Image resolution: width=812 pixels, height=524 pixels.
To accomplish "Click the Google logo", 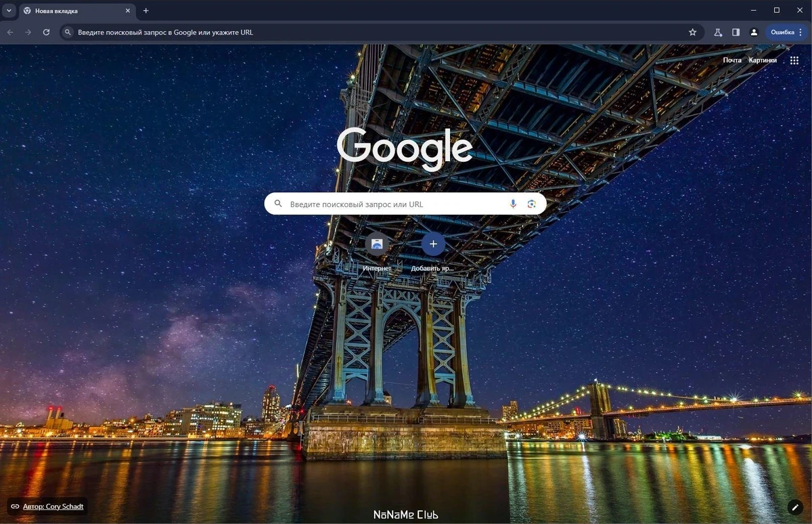I will point(405,149).
